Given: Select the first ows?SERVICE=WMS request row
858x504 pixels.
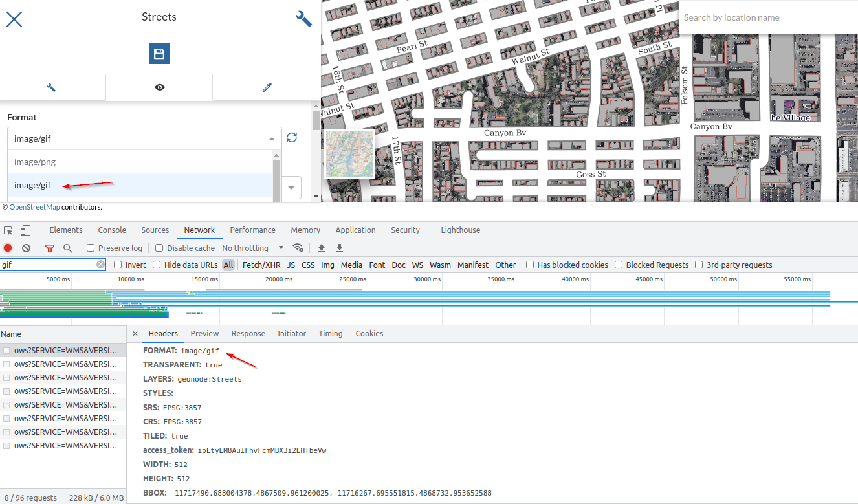Looking at the screenshot, I should pos(63,350).
